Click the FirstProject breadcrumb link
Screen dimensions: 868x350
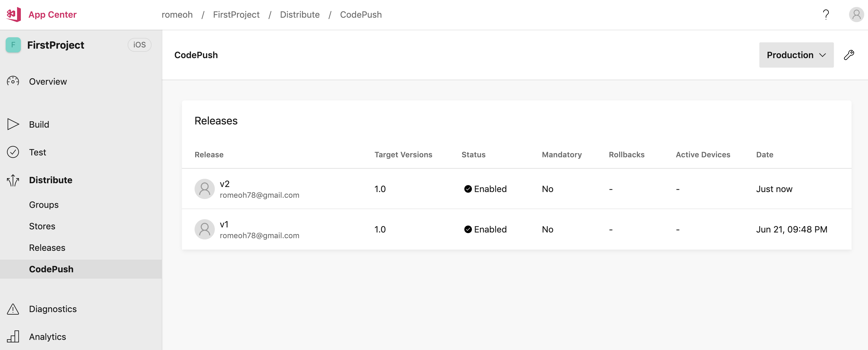pyautogui.click(x=236, y=15)
